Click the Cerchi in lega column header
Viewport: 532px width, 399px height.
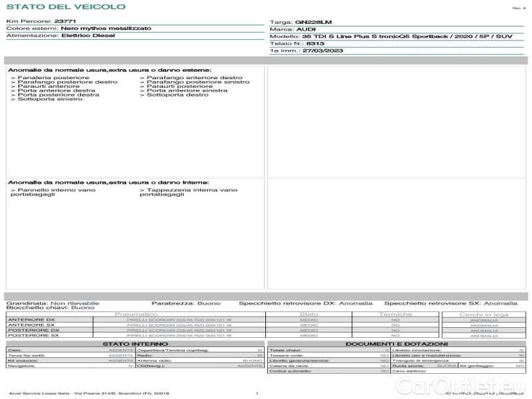point(483,314)
